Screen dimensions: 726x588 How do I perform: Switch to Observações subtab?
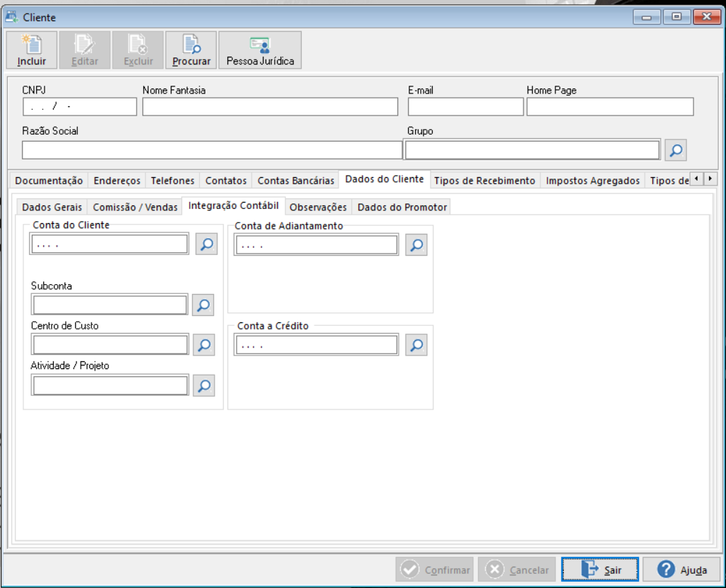click(318, 207)
